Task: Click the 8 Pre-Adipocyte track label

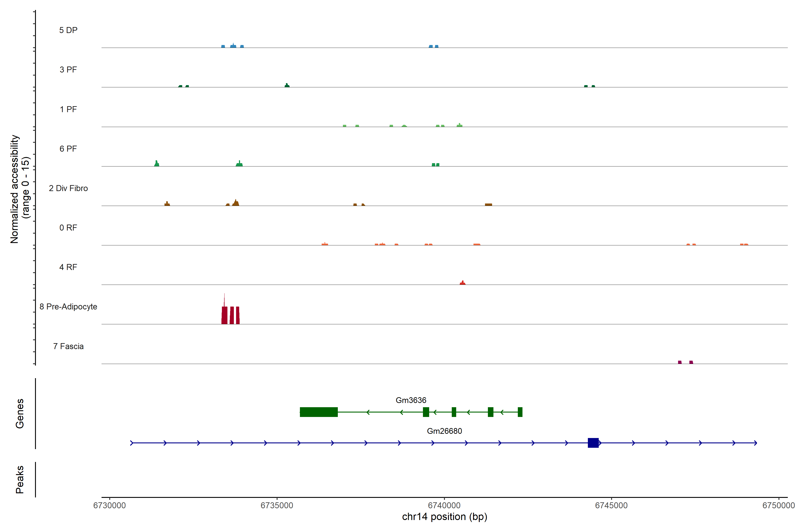Action: (68, 307)
